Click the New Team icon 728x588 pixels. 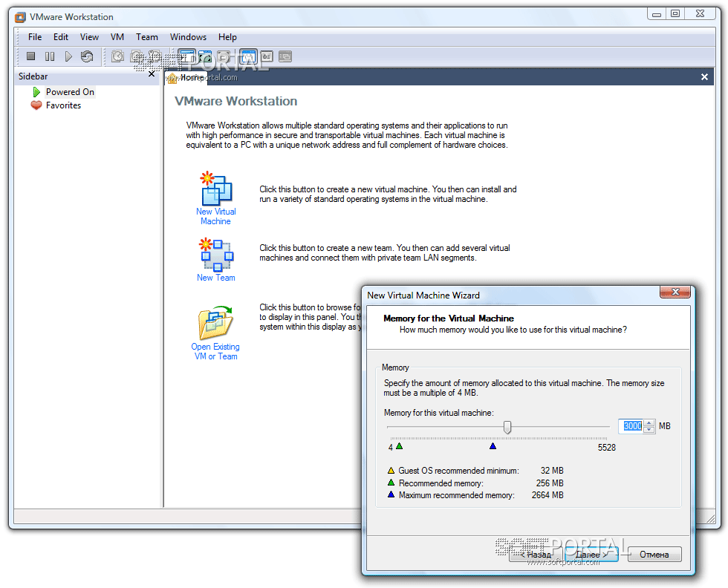coord(216,255)
